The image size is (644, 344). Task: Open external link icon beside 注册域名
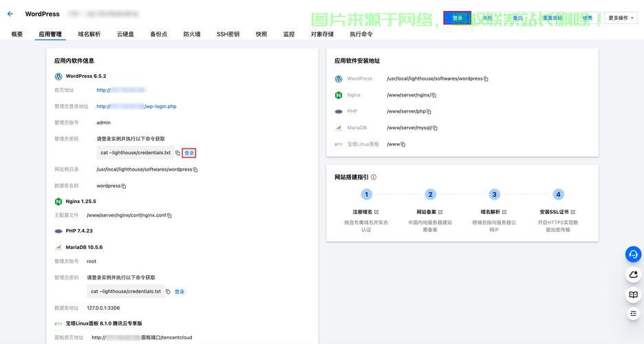[376, 212]
